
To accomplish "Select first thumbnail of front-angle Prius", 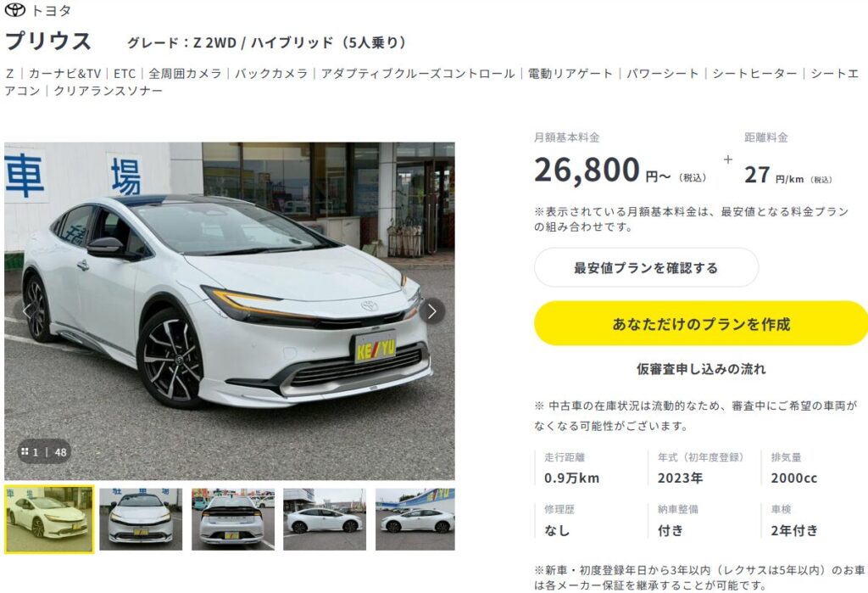I will click(x=49, y=519).
